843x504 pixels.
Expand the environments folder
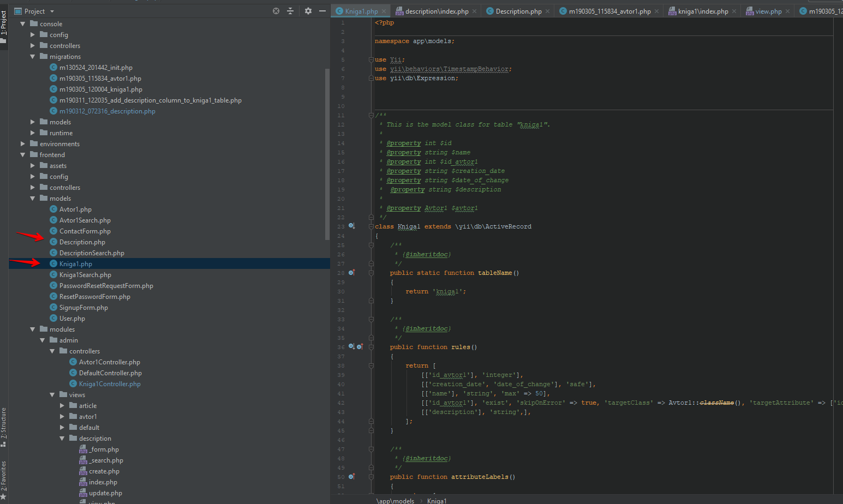click(23, 144)
